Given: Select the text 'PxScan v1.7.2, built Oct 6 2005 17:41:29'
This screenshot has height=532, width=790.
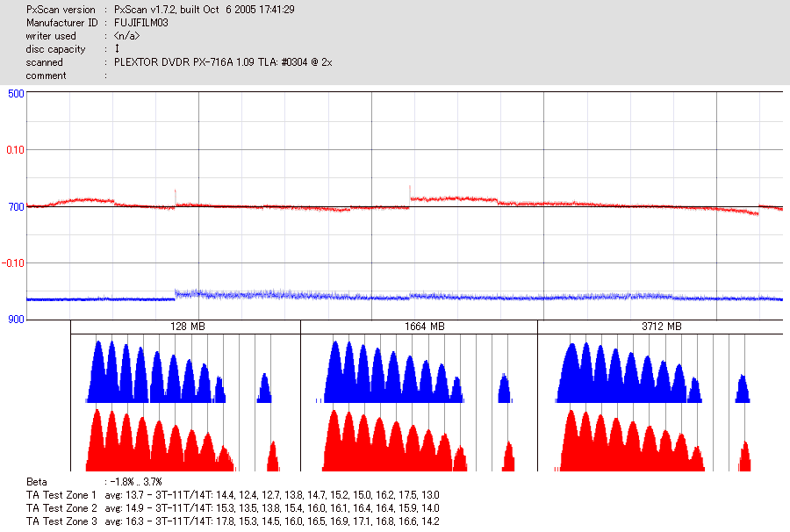Looking at the screenshot, I should click(x=204, y=10).
